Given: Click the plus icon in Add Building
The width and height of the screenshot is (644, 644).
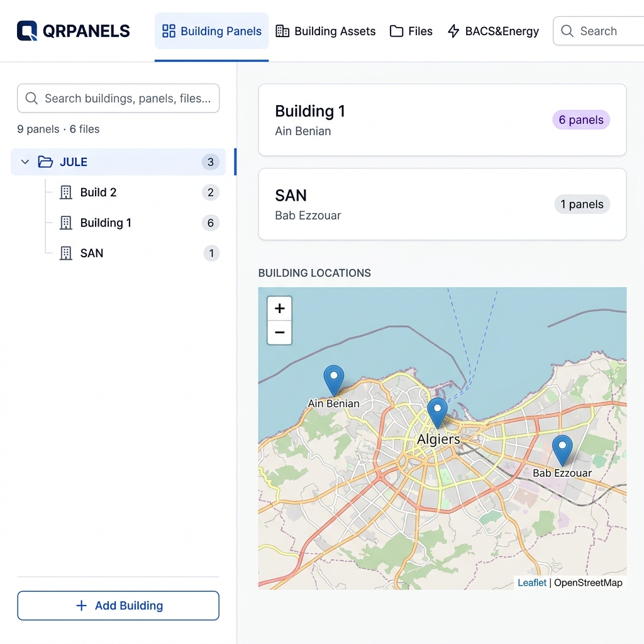Looking at the screenshot, I should (x=82, y=606).
